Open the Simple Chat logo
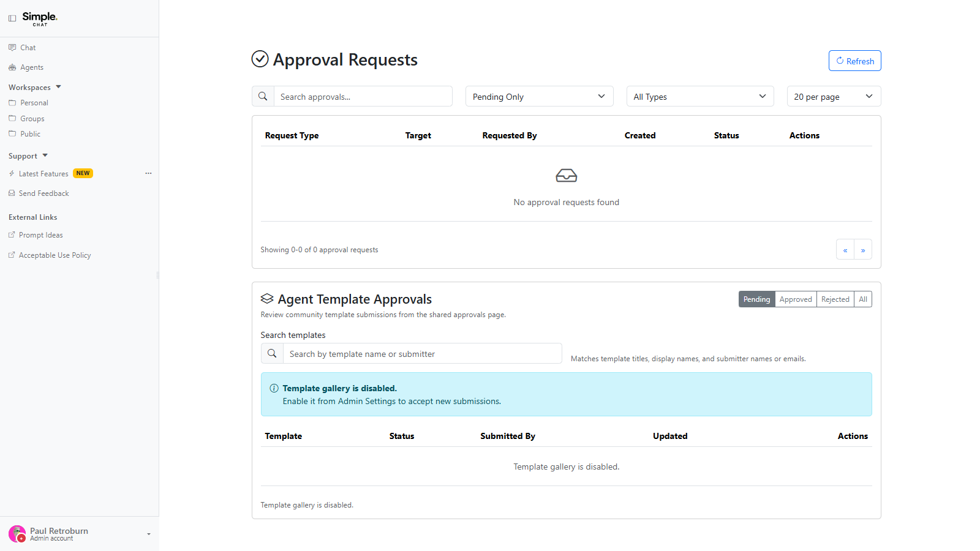 coord(40,18)
